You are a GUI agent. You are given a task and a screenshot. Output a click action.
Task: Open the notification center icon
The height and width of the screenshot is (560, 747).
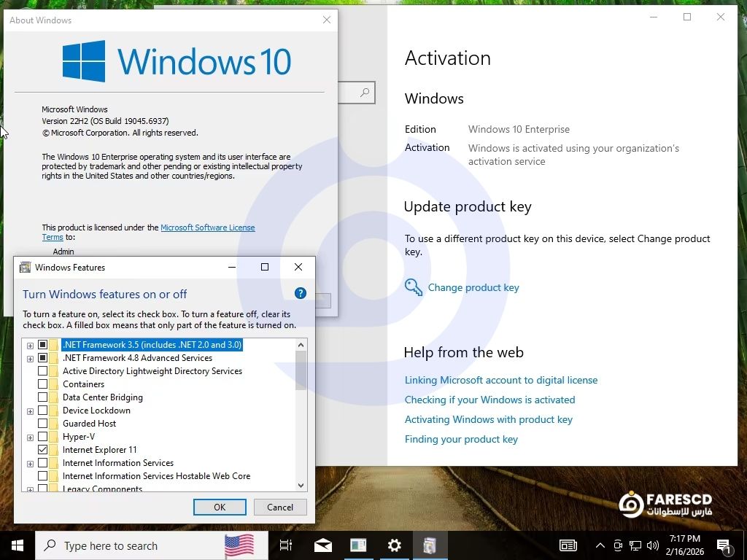click(724, 545)
